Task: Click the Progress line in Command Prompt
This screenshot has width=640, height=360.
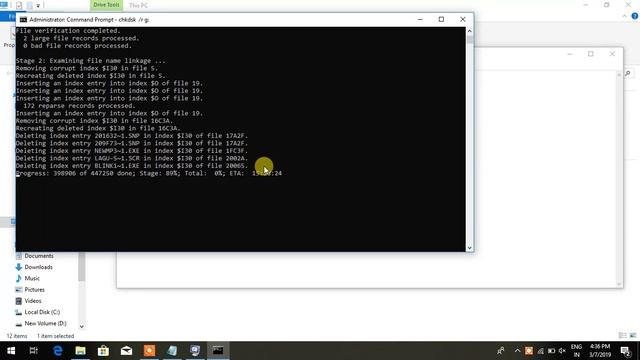Action: pyautogui.click(x=149, y=173)
